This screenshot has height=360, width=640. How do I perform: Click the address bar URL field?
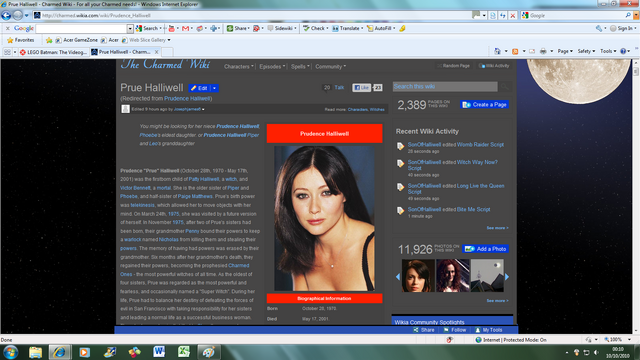click(x=253, y=16)
